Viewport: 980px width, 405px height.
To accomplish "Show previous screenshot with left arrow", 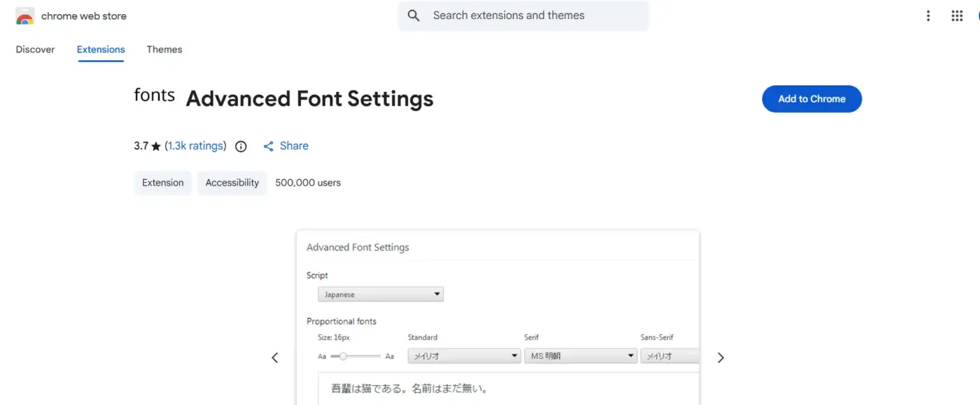I will (x=275, y=357).
